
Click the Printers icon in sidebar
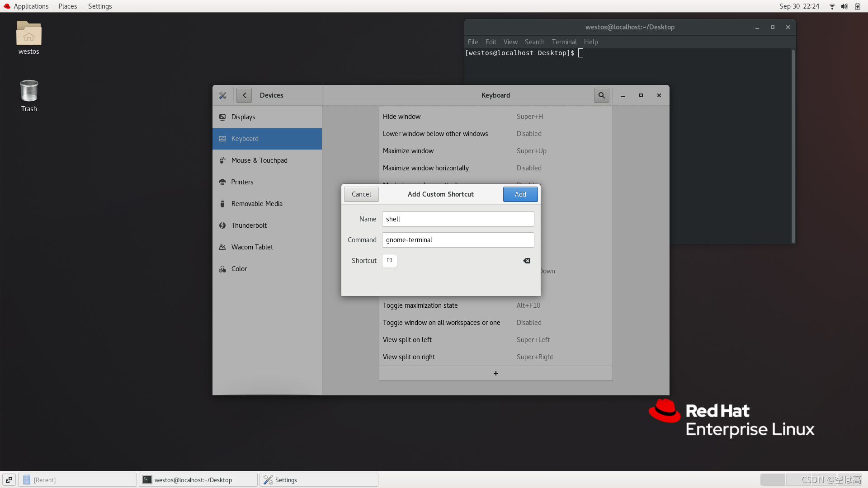[x=222, y=182]
